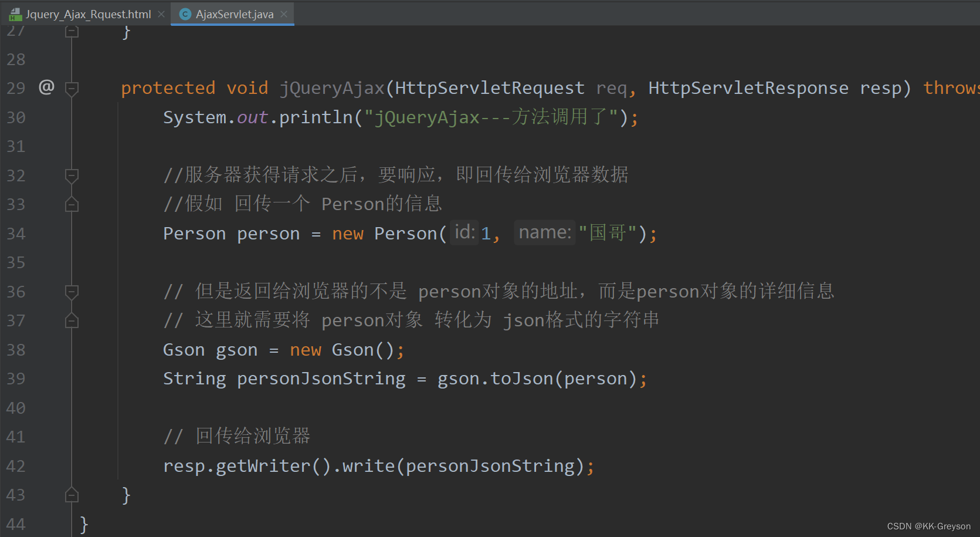Click personJsonString variable declaration on line 39
The image size is (980, 537).
(321, 379)
